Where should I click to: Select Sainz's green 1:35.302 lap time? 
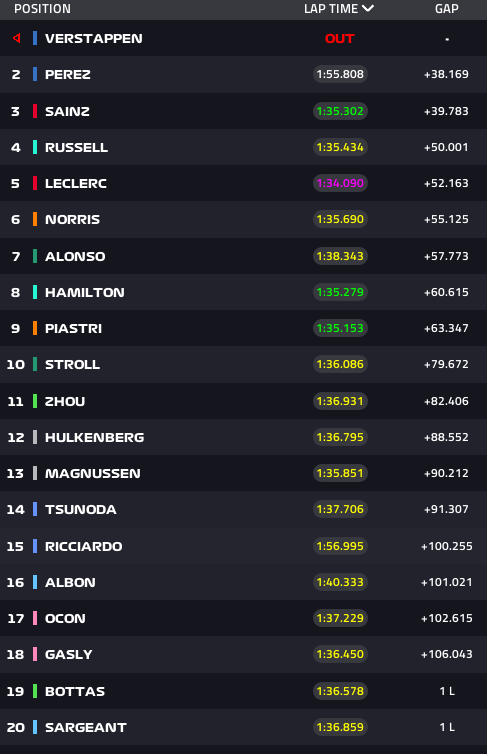click(x=340, y=111)
